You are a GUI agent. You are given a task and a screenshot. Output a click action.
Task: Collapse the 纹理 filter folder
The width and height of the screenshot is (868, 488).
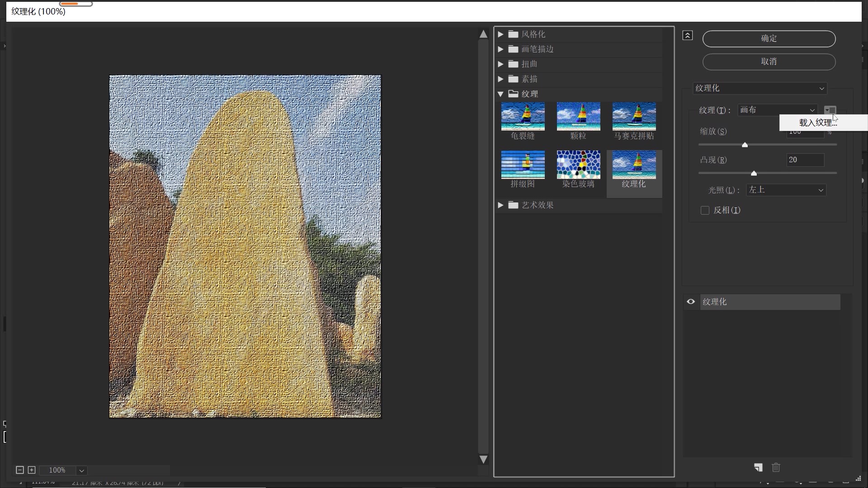click(500, 94)
